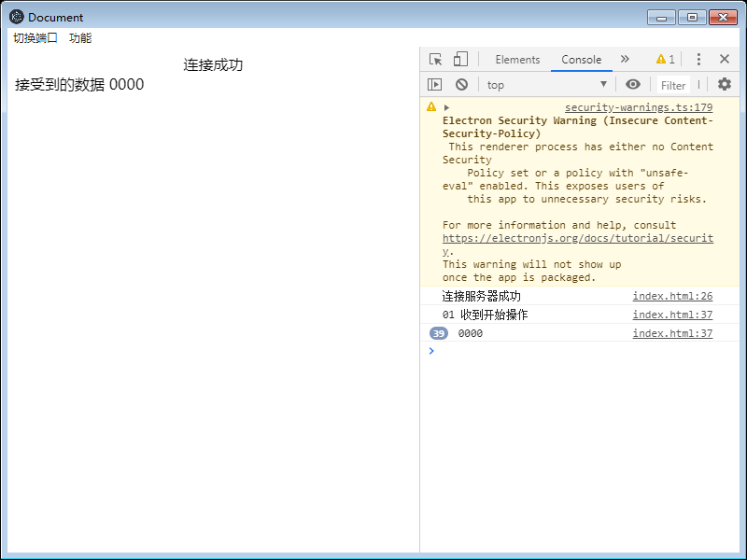Switch to the Elements tab
Screen dimensions: 747x560
pyautogui.click(x=517, y=59)
